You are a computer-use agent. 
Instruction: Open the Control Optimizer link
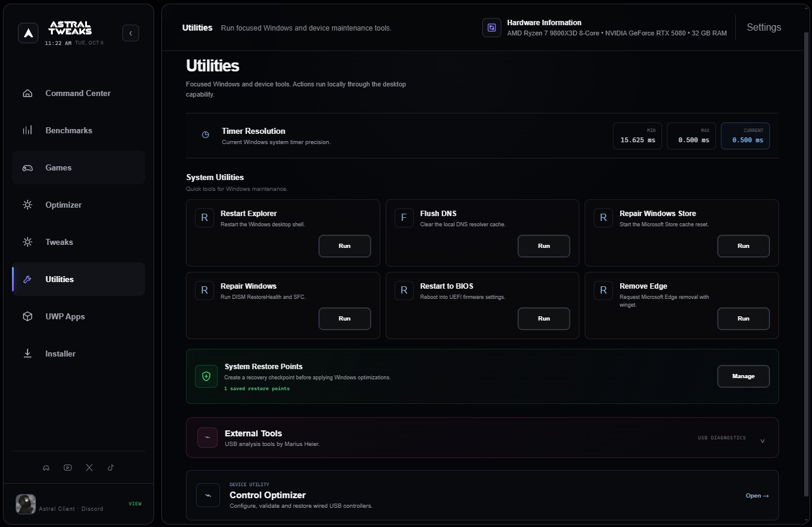757,496
